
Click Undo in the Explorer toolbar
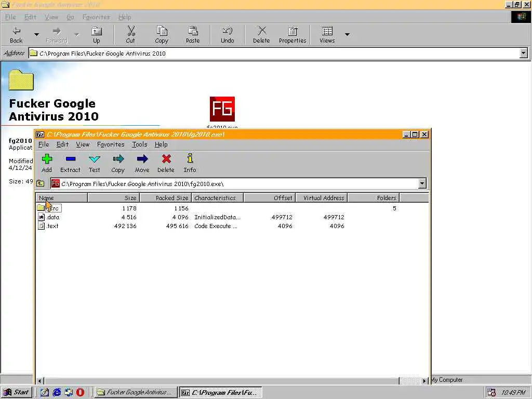[x=228, y=35]
